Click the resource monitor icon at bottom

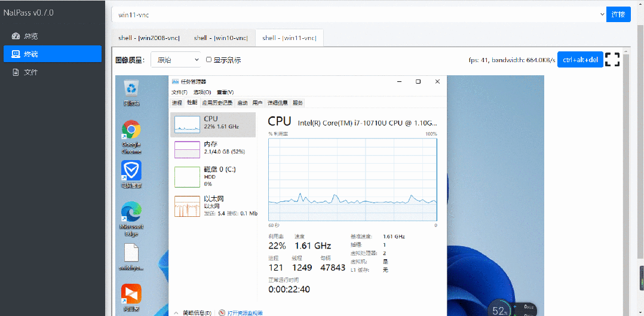[x=222, y=312]
